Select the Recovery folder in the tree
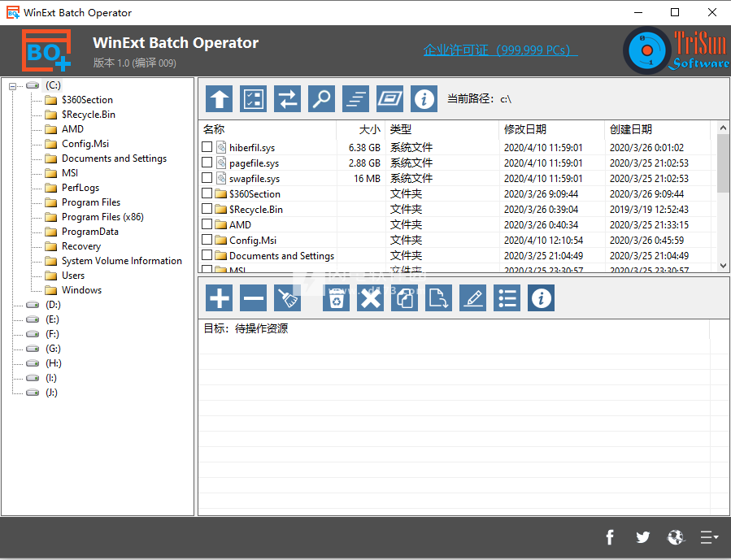The image size is (731, 560). pyautogui.click(x=81, y=246)
